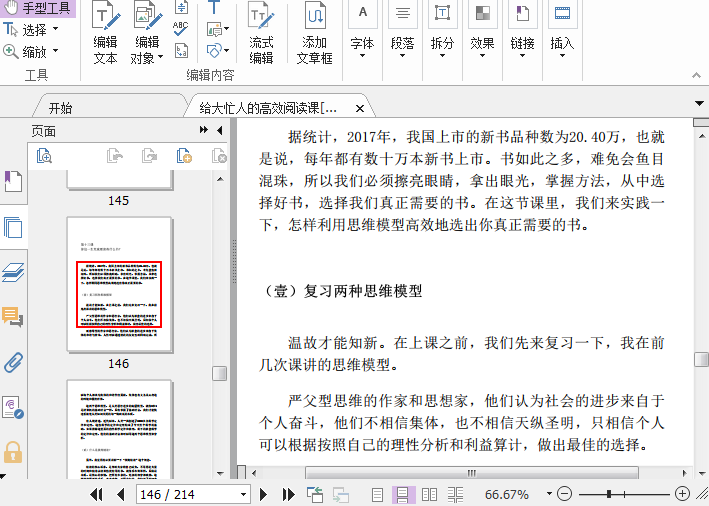Click the zoom slider handle
709x506 pixels.
tap(610, 494)
